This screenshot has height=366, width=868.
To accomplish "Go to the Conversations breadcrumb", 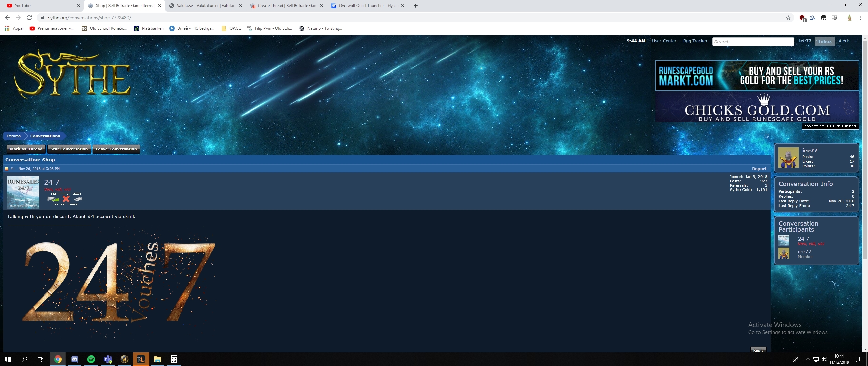I will coord(45,136).
